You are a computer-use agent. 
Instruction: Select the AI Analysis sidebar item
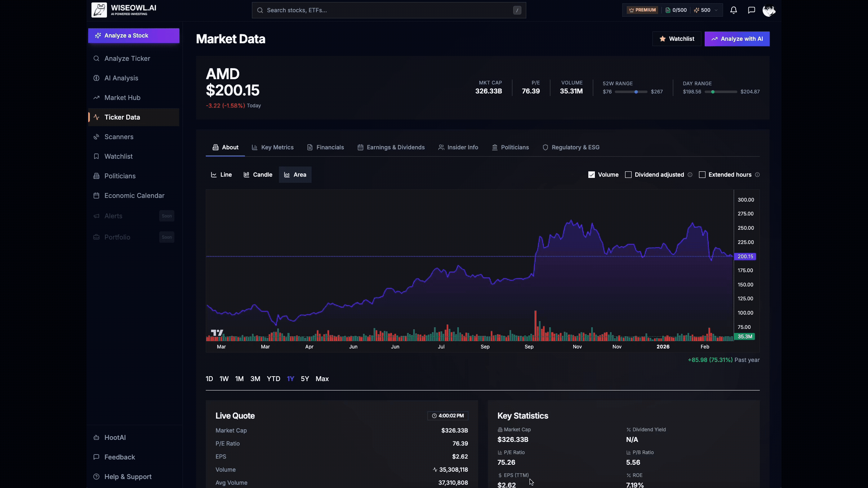coord(121,78)
